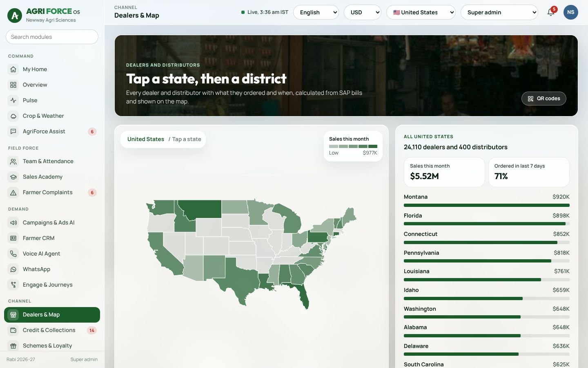This screenshot has height=368, width=588.
Task: Tap Ordered in last 7 days card
Action: coord(529,172)
